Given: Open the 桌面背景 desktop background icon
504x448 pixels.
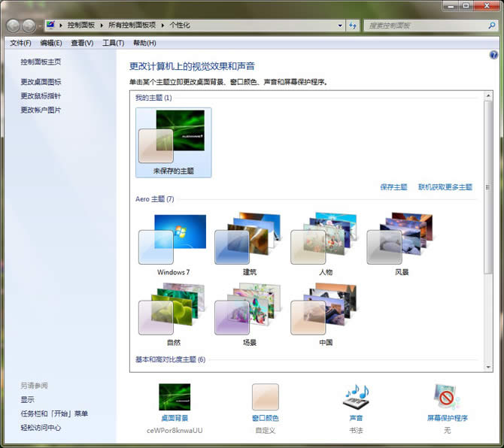Looking at the screenshot, I should click(175, 398).
